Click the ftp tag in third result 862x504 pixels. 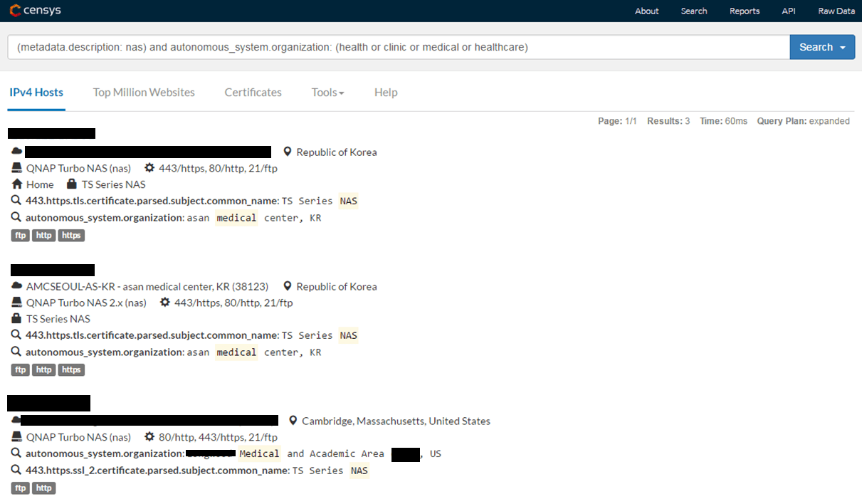(x=21, y=488)
